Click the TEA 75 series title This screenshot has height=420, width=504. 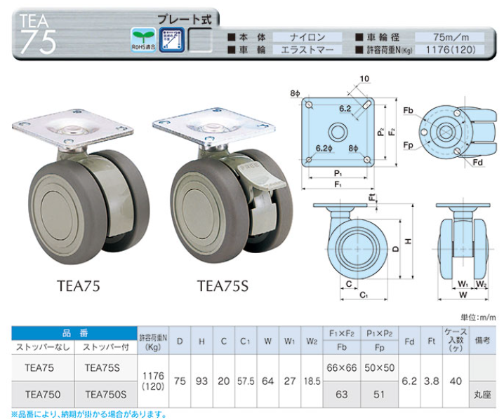click(x=38, y=34)
